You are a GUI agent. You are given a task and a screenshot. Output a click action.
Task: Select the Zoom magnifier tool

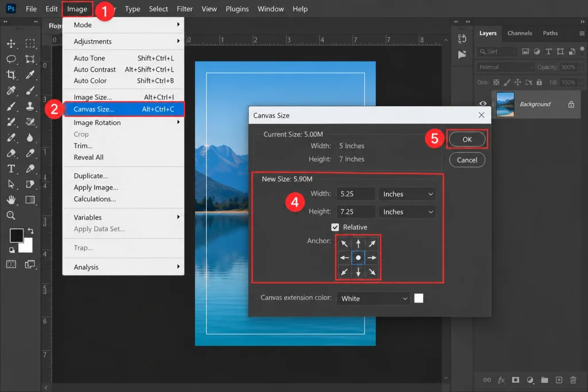click(x=11, y=215)
